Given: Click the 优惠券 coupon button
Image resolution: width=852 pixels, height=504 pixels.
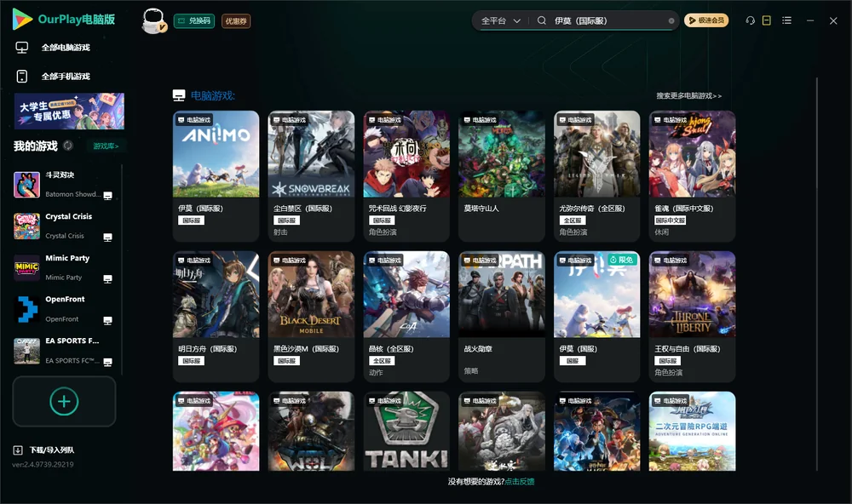Looking at the screenshot, I should pyautogui.click(x=236, y=21).
